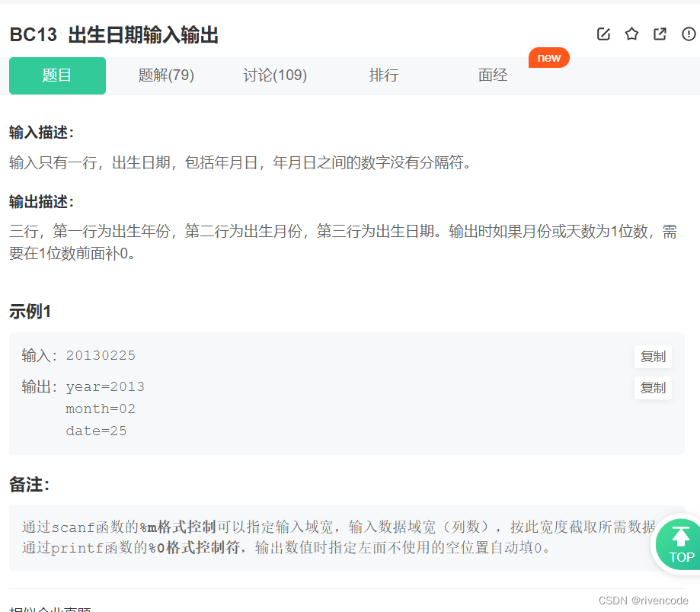Open the 面经 tab

point(493,75)
